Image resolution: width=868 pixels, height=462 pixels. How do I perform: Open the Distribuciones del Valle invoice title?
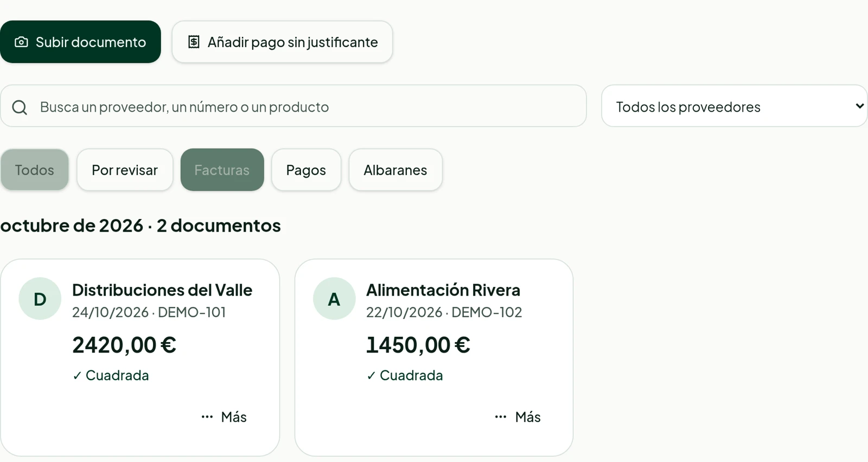[x=162, y=290]
